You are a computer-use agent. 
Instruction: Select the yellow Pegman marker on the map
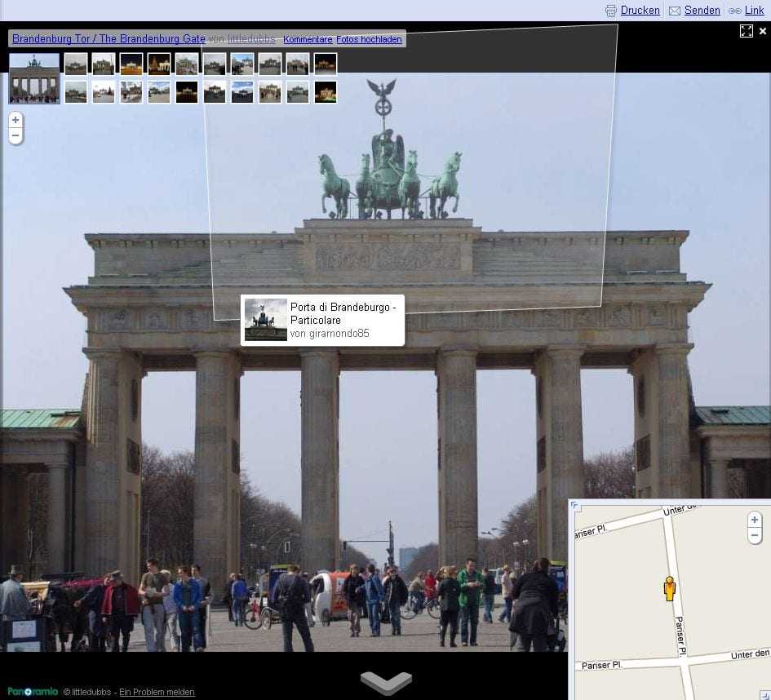669,587
